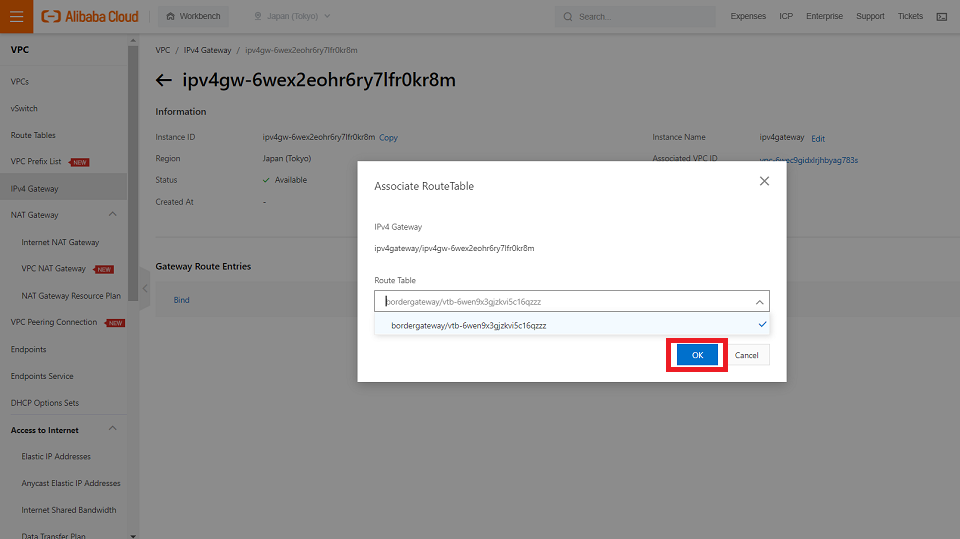Go back using the left arrow icon
This screenshot has width=960, height=539.
[163, 80]
